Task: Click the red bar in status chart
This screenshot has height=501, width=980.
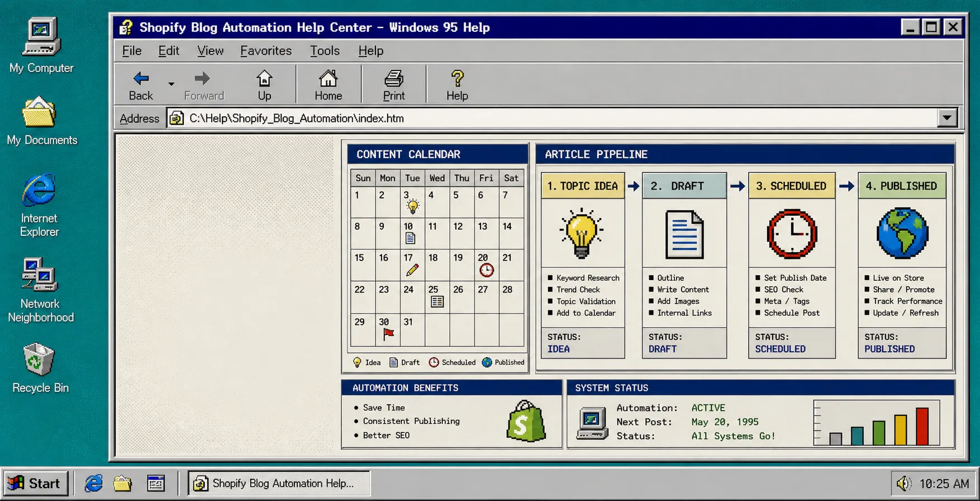Action: [x=922, y=427]
